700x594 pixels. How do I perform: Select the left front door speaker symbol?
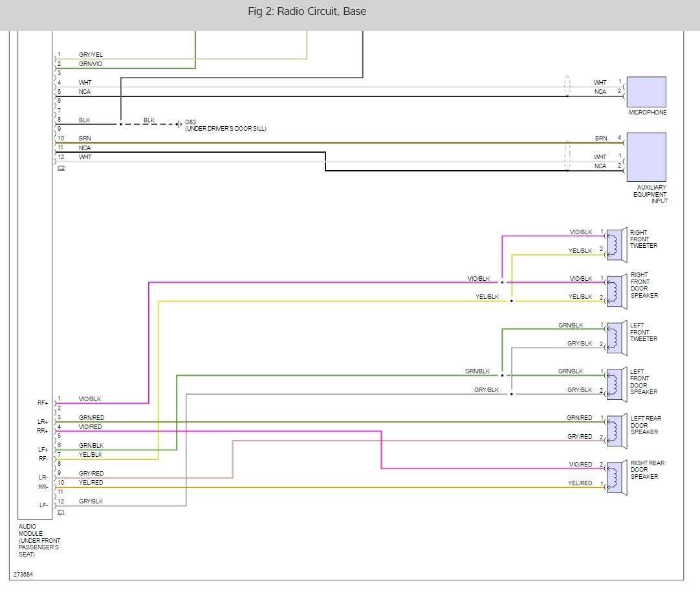[616, 384]
